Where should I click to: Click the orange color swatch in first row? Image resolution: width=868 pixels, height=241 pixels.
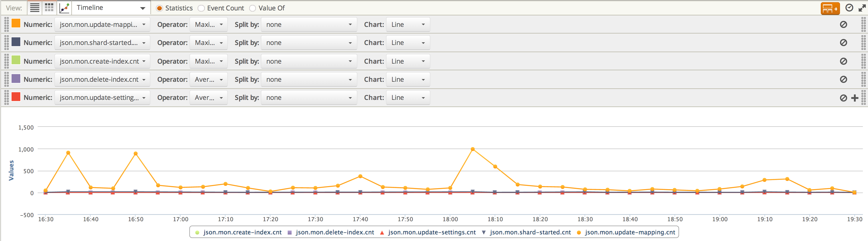16,23
